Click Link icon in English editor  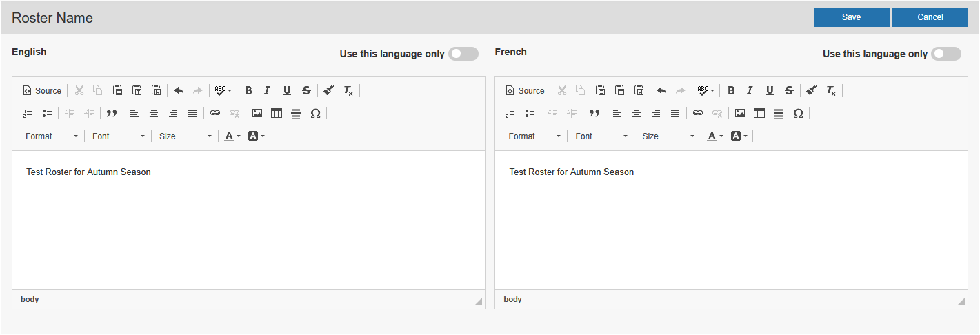(x=215, y=114)
